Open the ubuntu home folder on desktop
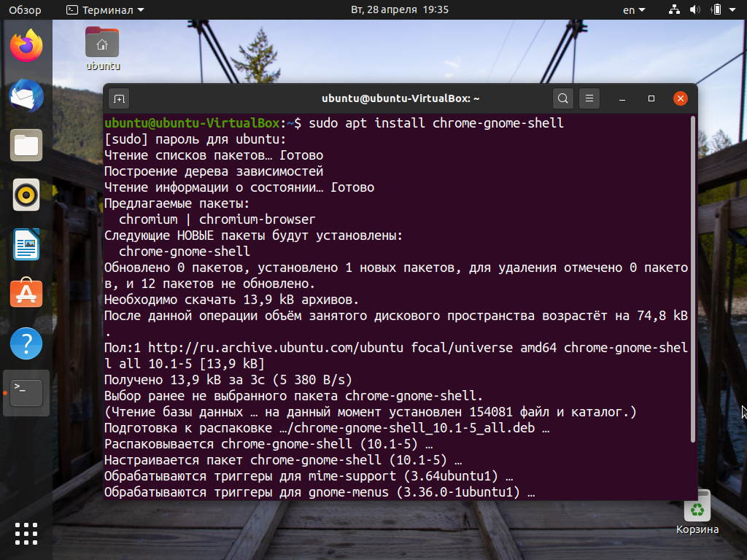This screenshot has height=560, width=747. (x=102, y=49)
